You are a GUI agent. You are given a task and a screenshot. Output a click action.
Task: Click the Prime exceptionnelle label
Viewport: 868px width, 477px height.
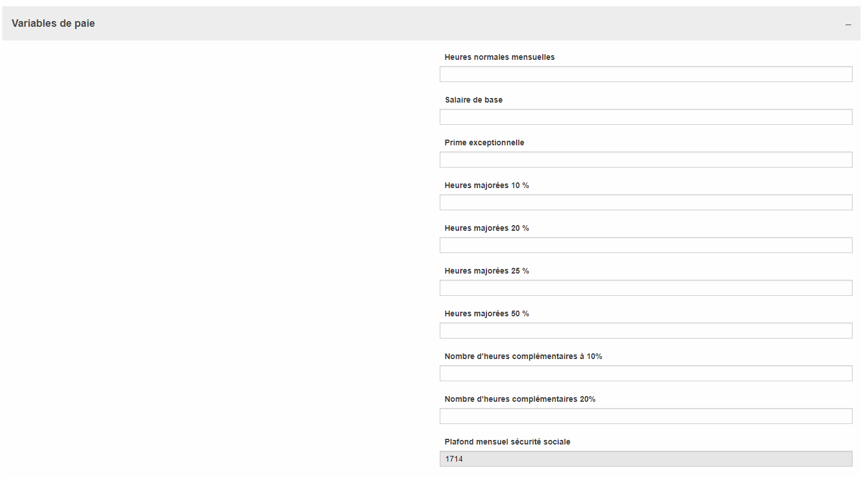pyautogui.click(x=484, y=142)
